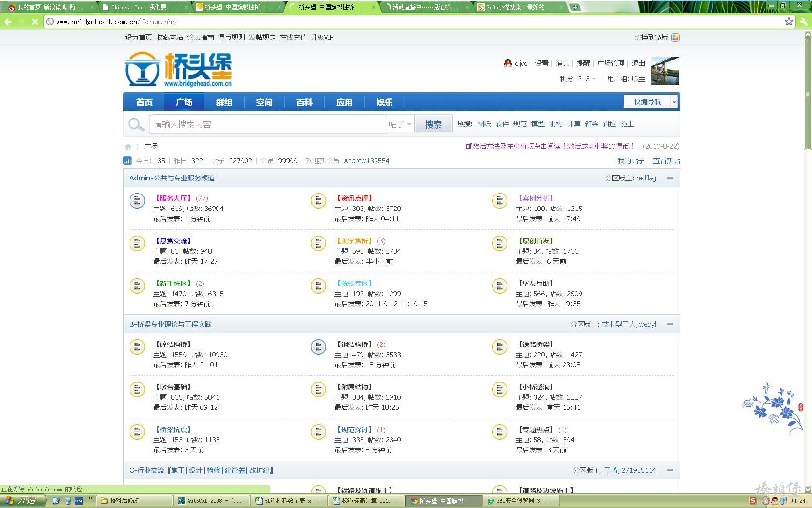Open the 帖子 search type dropdown
The image size is (812, 508).
(x=400, y=124)
